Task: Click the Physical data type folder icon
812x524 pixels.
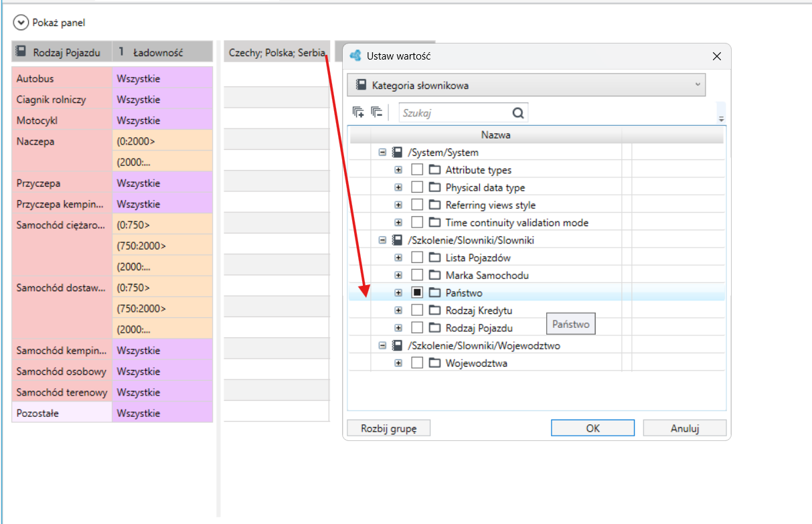Action: [x=434, y=187]
